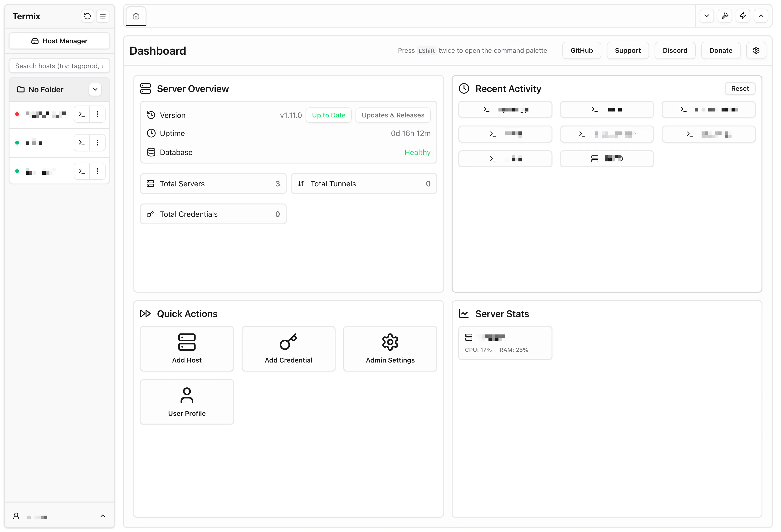
Task: Expand the user account menu chevron
Action: point(103,516)
